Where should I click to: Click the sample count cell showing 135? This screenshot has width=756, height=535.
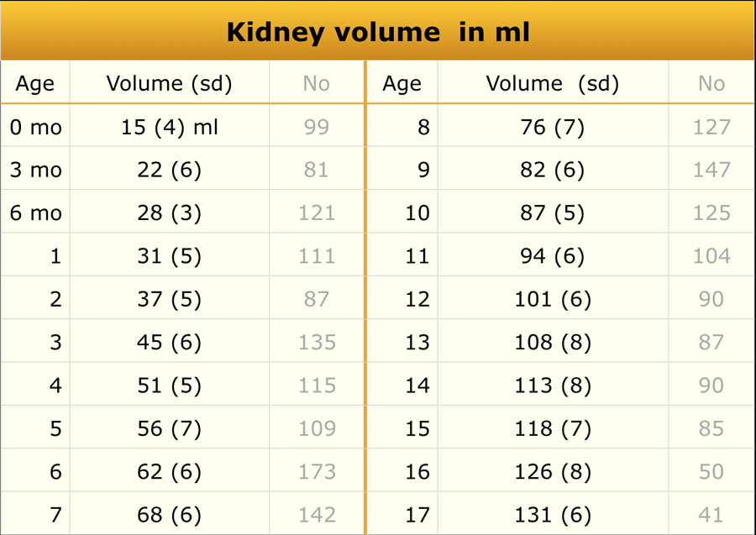click(x=317, y=343)
